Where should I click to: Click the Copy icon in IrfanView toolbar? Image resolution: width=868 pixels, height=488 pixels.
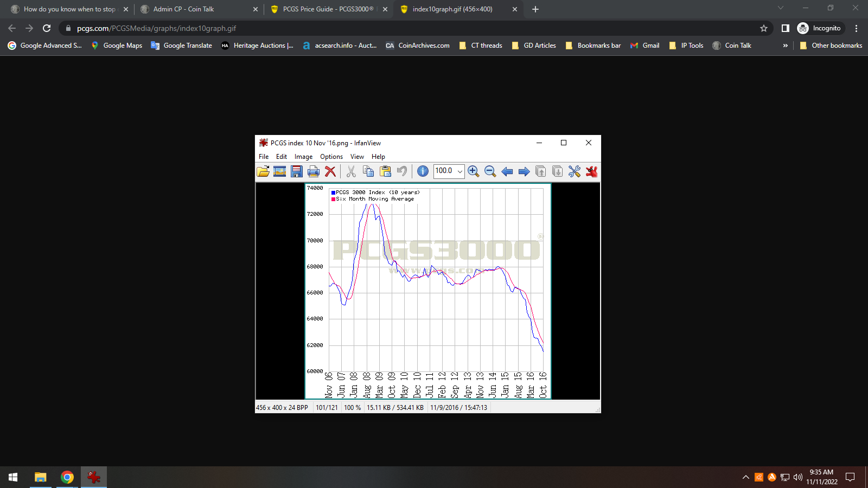368,171
